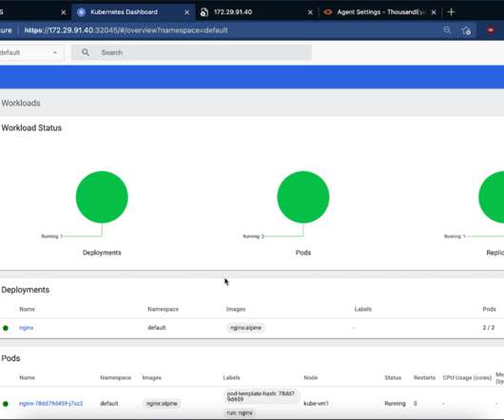Click the default namespace cell of nginx deployment
This screenshot has height=420, width=504.
click(157, 328)
